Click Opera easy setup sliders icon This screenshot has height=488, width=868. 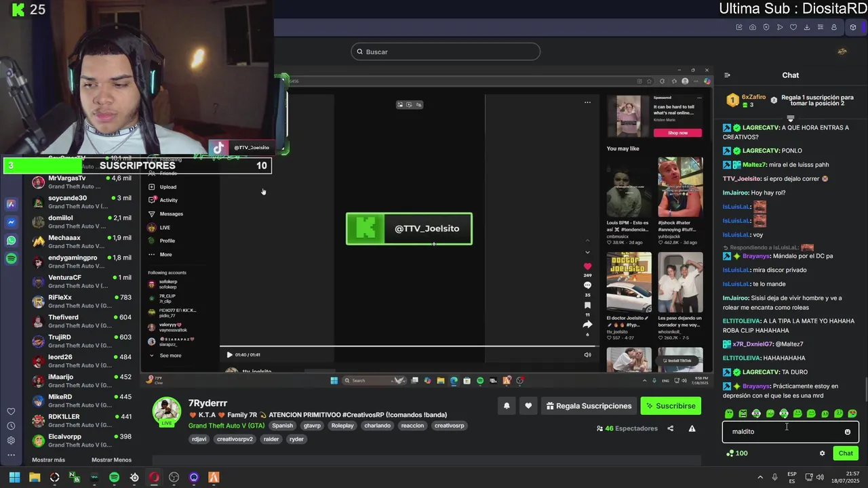click(x=821, y=27)
